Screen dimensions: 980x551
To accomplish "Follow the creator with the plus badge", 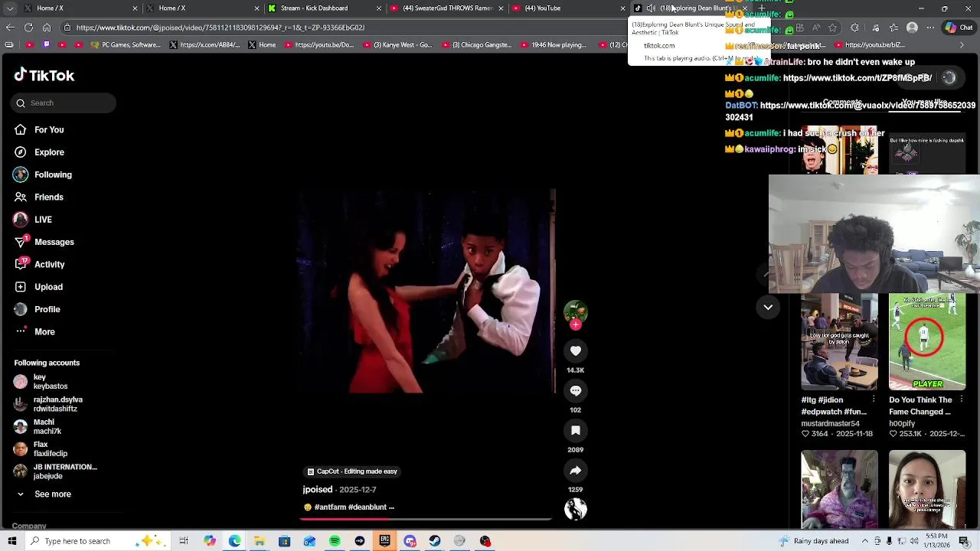I will point(576,325).
